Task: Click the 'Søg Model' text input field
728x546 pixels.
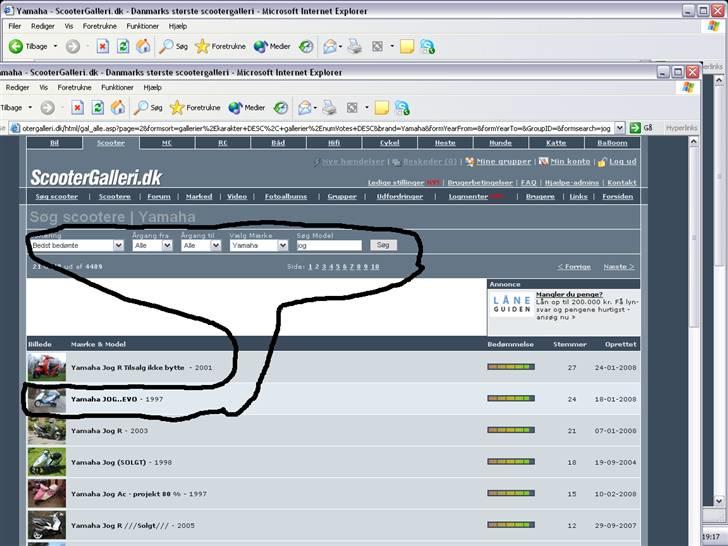Action: tap(329, 245)
